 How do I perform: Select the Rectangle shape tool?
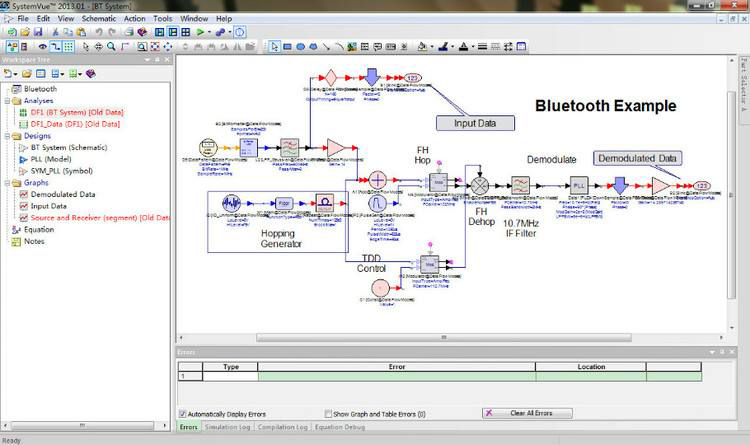tap(287, 46)
